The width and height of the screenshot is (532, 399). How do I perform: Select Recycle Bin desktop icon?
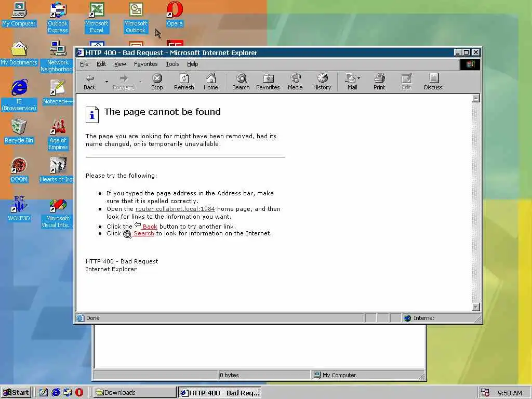pyautogui.click(x=19, y=131)
